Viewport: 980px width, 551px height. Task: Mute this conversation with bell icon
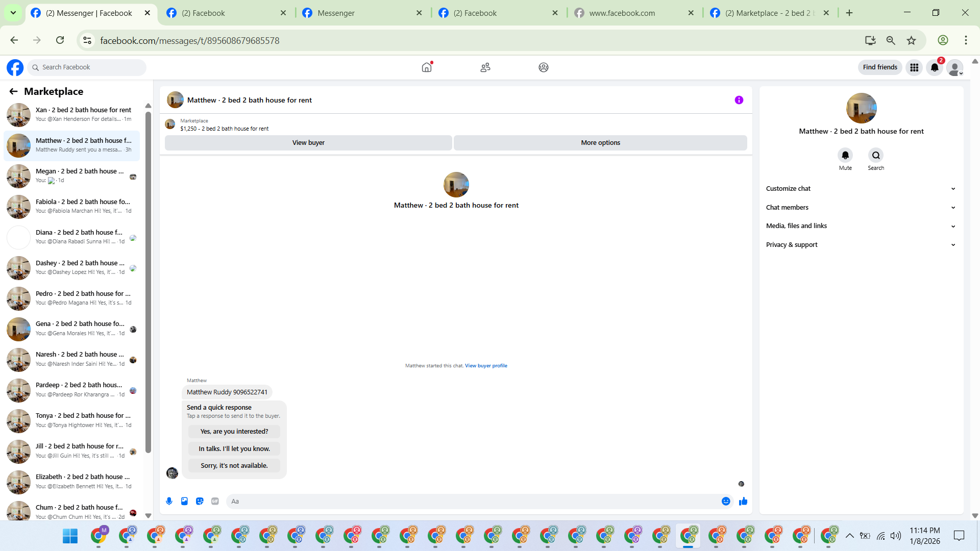(845, 155)
